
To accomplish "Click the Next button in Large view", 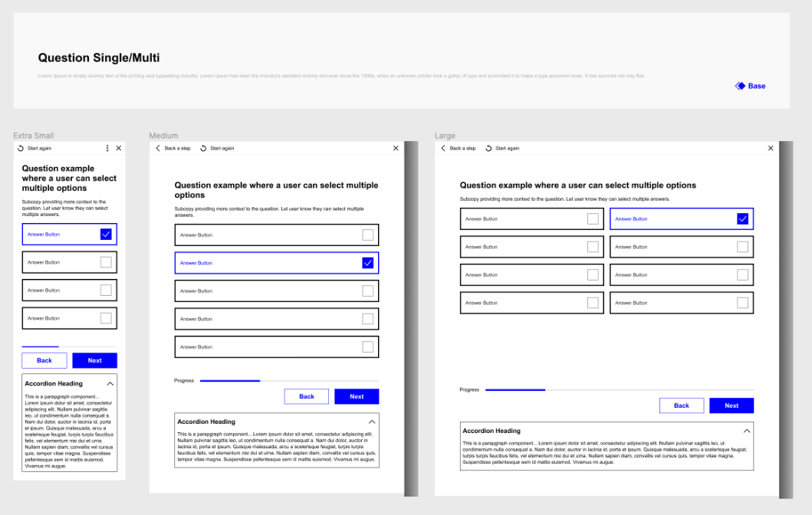I will pos(731,405).
